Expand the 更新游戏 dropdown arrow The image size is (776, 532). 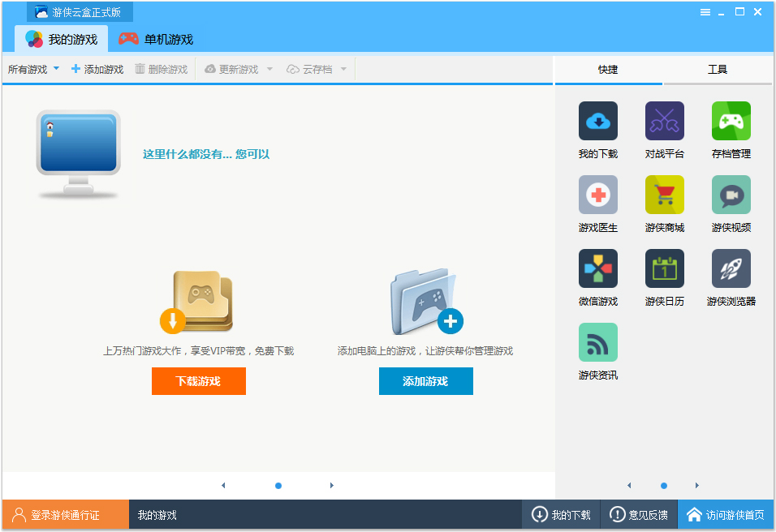269,69
